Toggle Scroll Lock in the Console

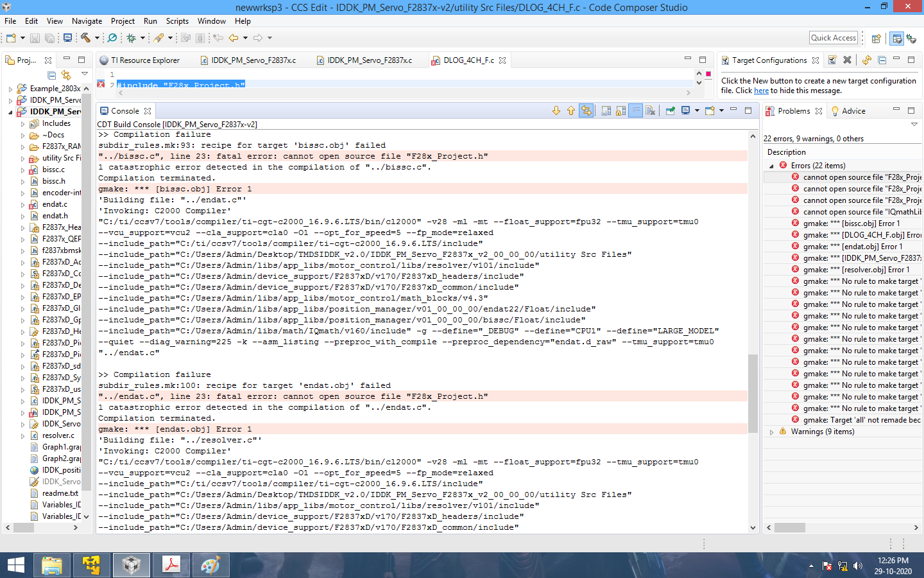619,110
